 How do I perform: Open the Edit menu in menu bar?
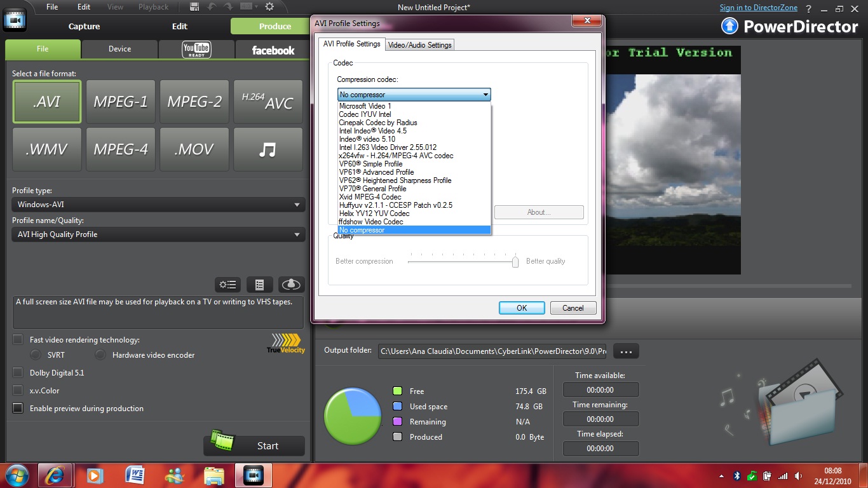tap(84, 7)
